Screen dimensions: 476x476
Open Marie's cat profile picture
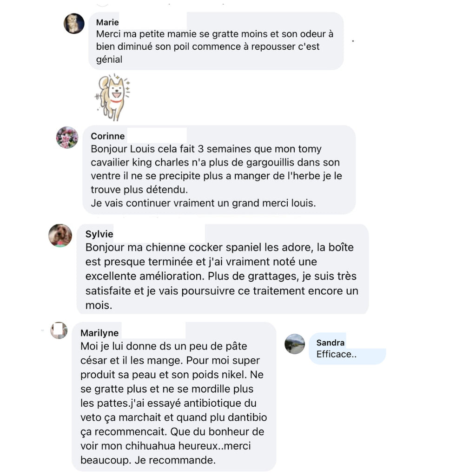point(74,24)
